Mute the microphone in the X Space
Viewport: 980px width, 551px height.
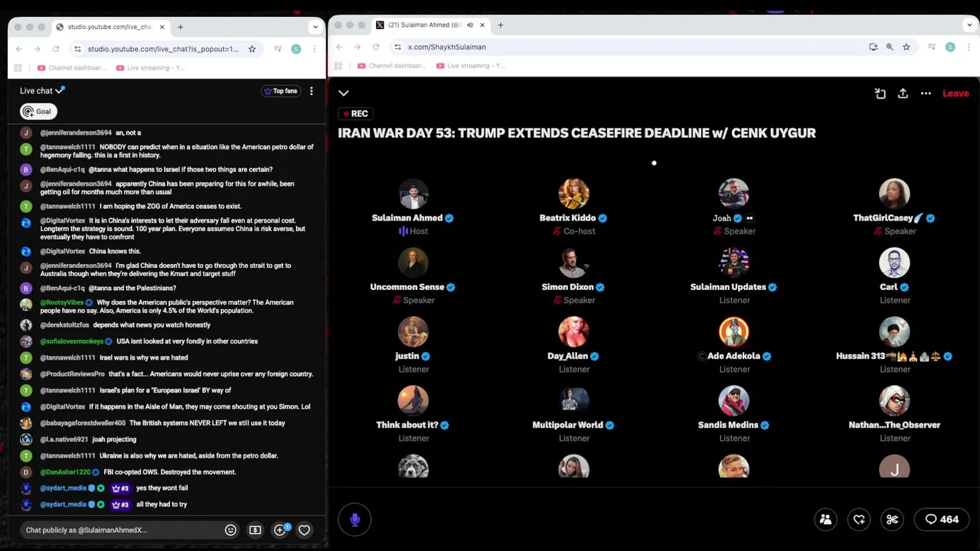[354, 520]
